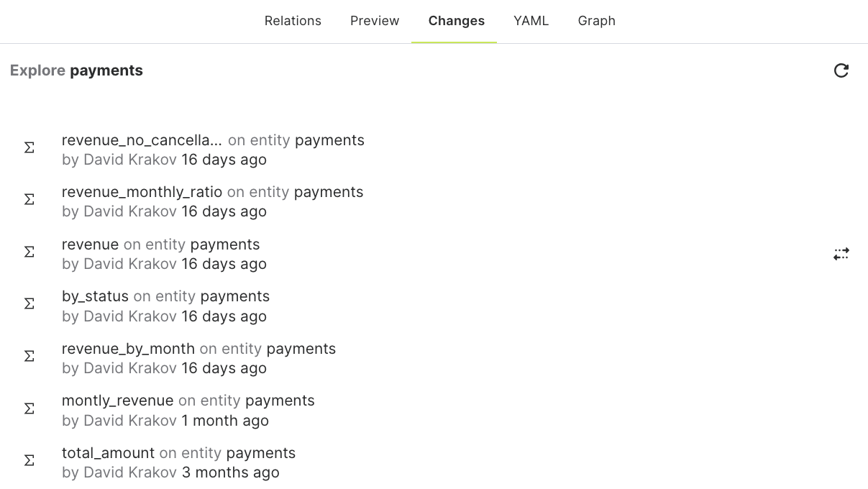Select sigma icon next to revenue_by_month
The image size is (868, 489).
[29, 356]
